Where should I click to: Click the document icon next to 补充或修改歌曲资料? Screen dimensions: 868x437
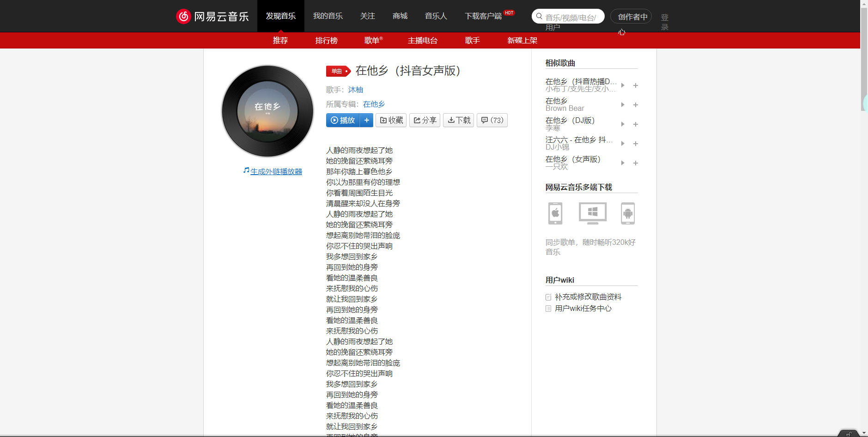tap(548, 297)
